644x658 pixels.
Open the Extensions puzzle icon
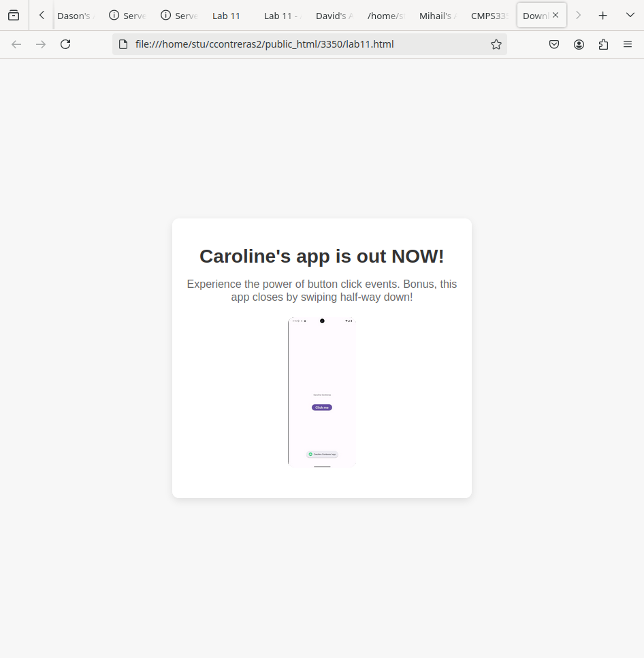(x=603, y=44)
